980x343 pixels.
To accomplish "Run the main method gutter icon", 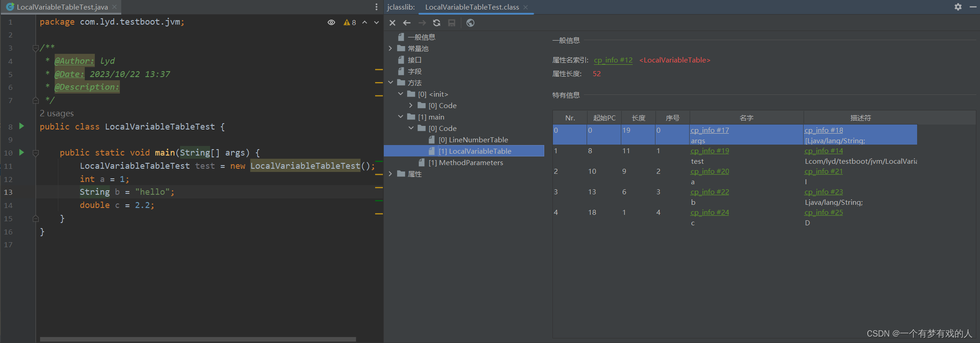I will click(x=21, y=152).
